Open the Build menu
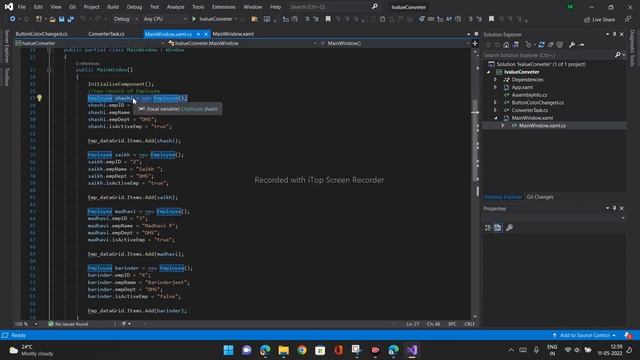Screen dimensions: 640x360 [113, 7]
